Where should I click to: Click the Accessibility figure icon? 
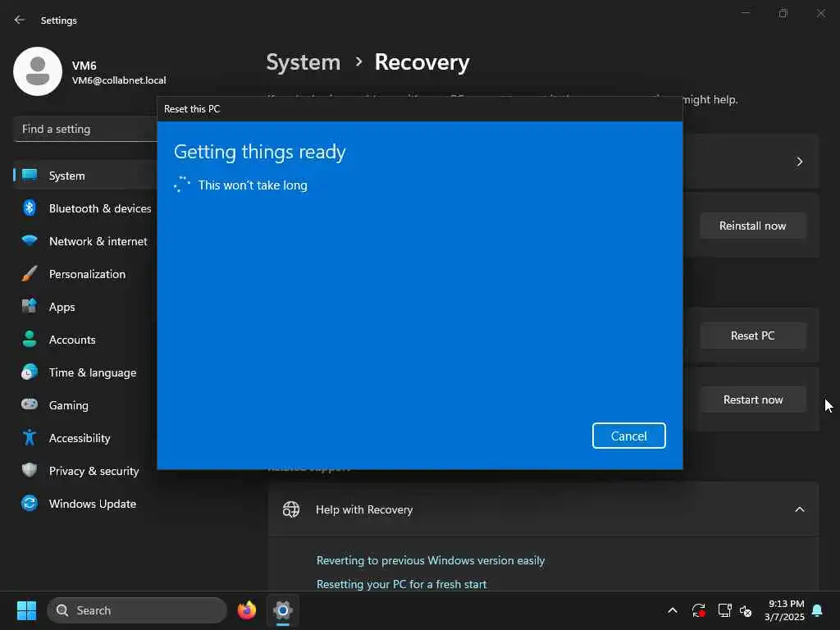point(30,438)
